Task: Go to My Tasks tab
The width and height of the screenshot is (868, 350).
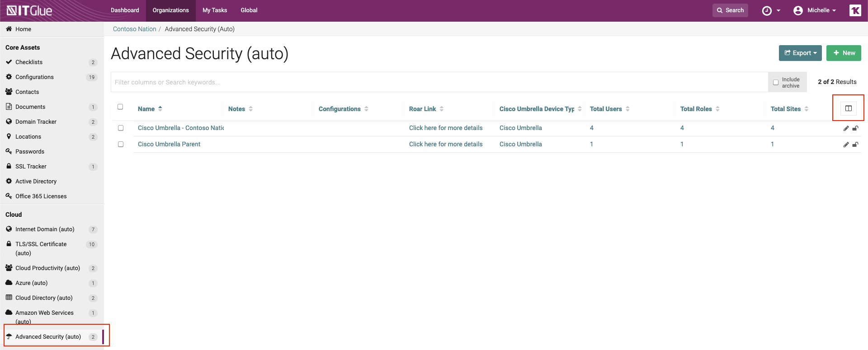Action: click(x=215, y=10)
